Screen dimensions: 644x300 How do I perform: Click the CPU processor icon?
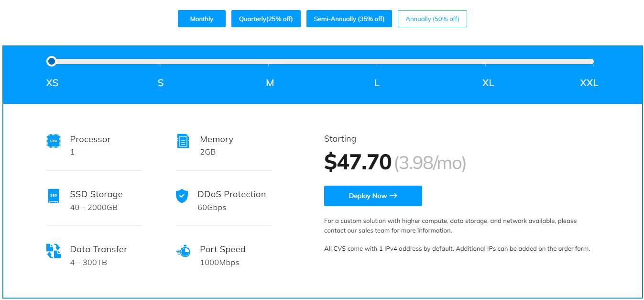click(54, 141)
